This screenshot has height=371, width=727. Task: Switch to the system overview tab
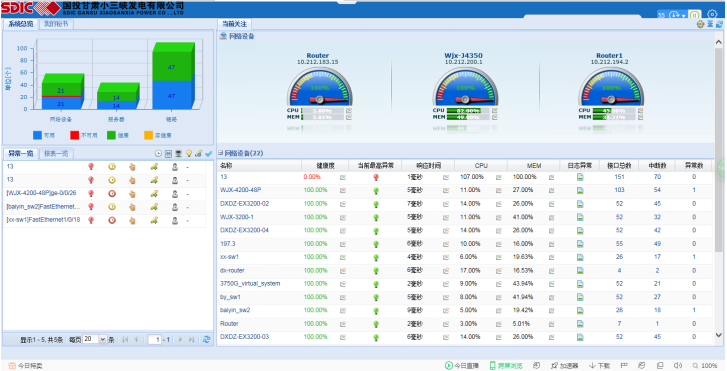click(x=21, y=24)
